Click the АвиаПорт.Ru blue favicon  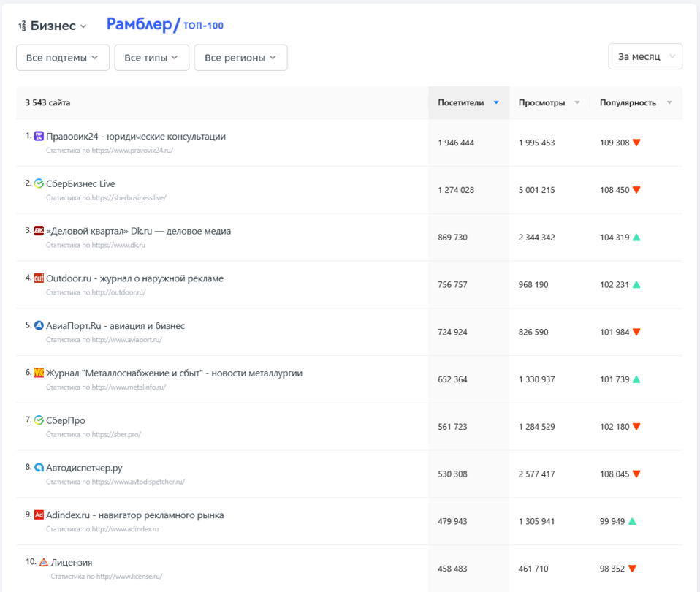pyautogui.click(x=39, y=325)
